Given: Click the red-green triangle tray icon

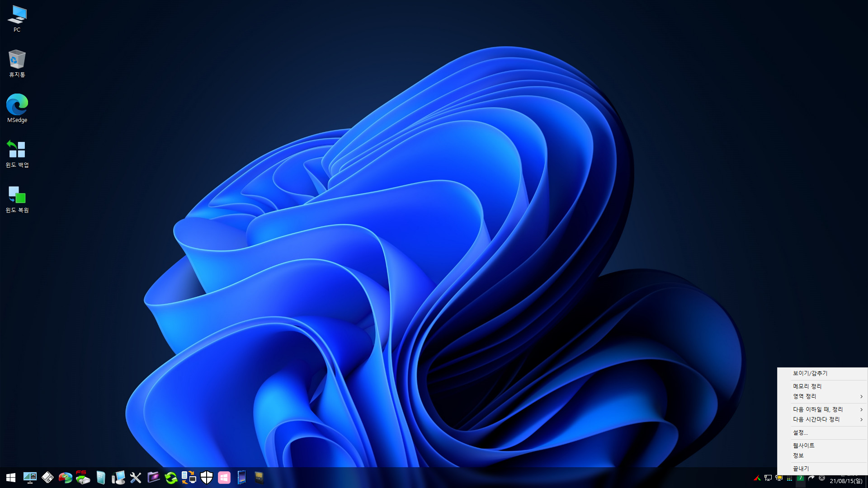Looking at the screenshot, I should pos(757,478).
